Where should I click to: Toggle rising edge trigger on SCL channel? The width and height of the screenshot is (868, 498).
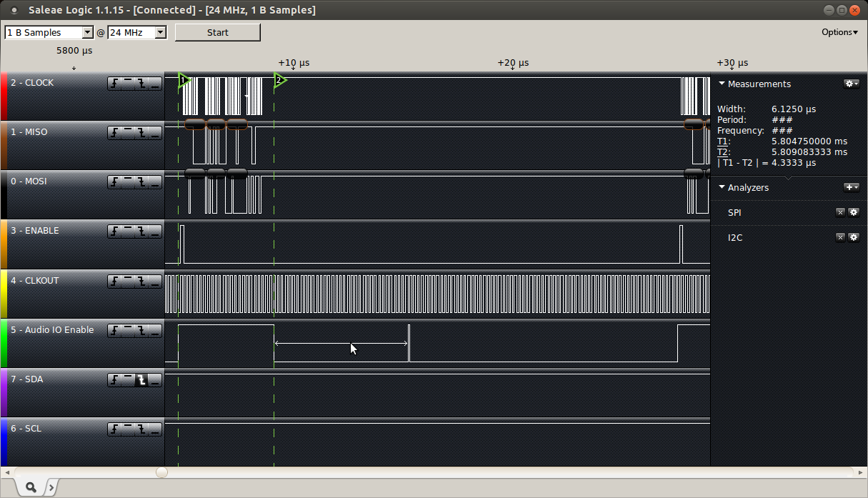tap(115, 429)
